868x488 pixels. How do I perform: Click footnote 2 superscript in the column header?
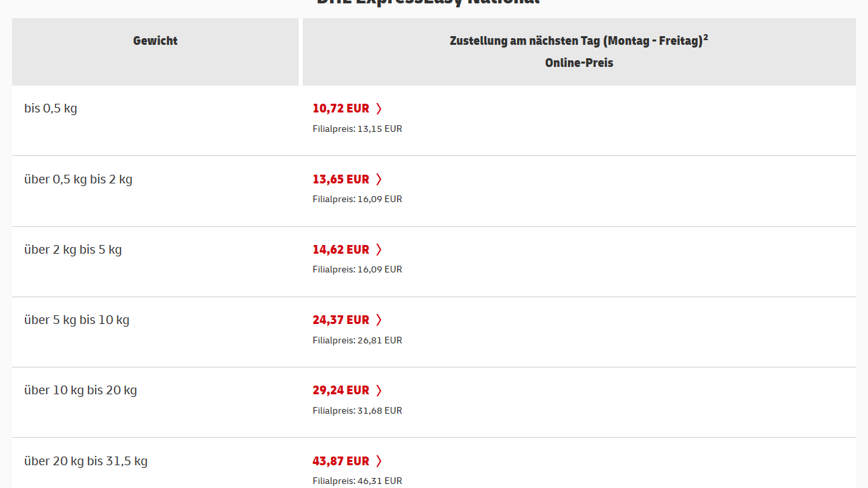[x=706, y=37]
